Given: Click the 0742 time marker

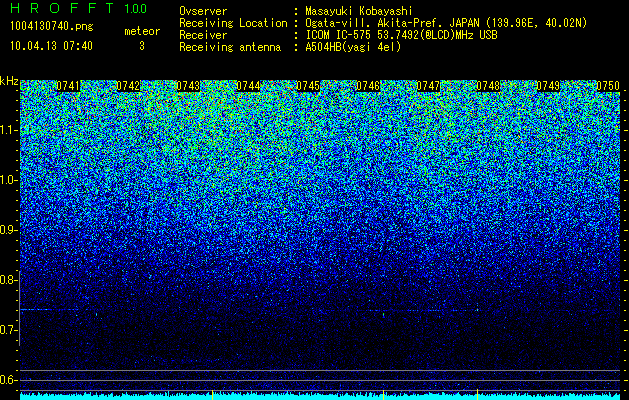Looking at the screenshot, I should 128,86.
